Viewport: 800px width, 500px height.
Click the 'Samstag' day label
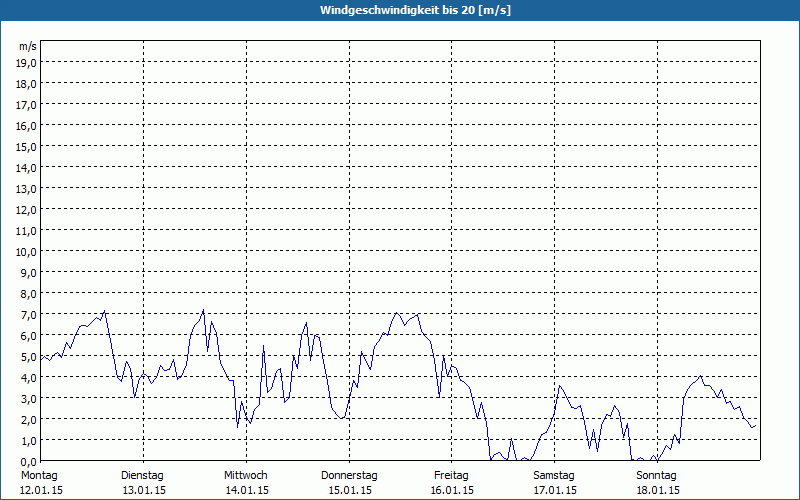554,476
